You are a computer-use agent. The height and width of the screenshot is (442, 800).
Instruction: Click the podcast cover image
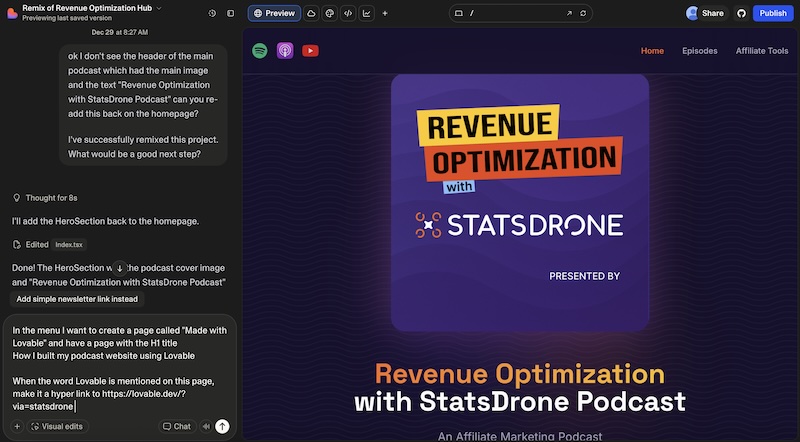point(520,203)
